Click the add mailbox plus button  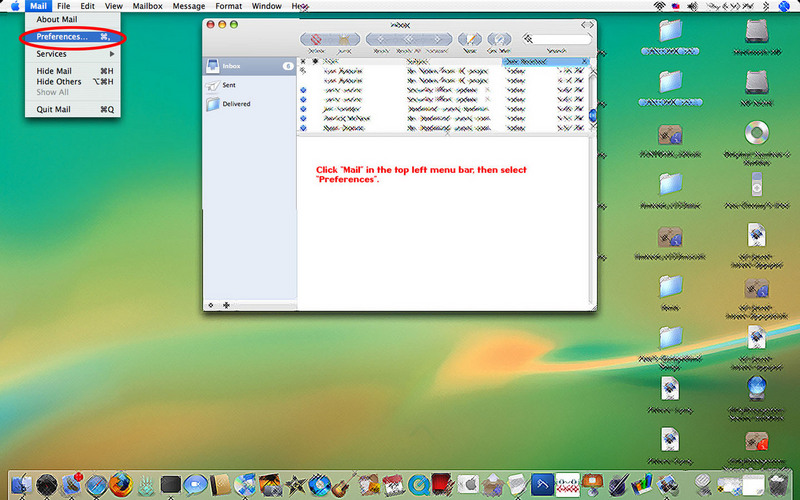coord(226,305)
